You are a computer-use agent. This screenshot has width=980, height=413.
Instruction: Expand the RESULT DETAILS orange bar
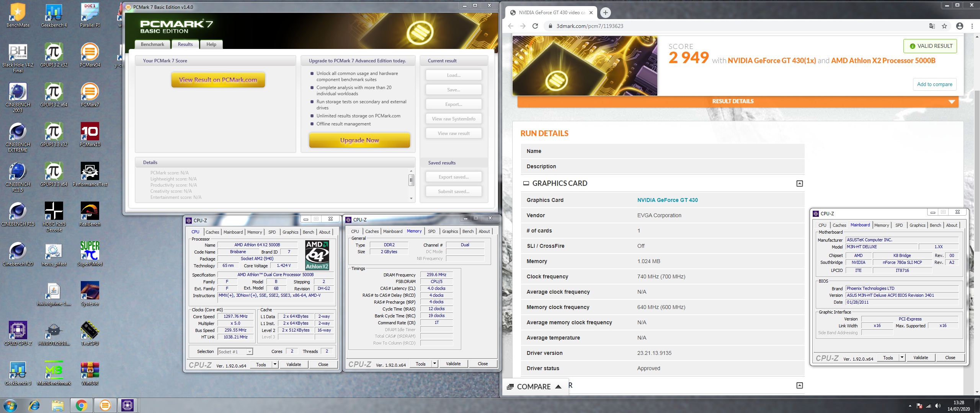[738, 101]
